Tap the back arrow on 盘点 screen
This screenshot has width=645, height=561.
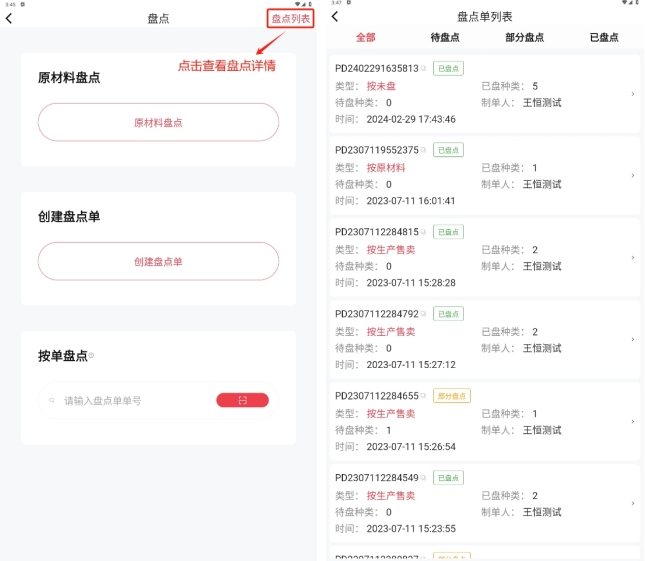pyautogui.click(x=9, y=18)
